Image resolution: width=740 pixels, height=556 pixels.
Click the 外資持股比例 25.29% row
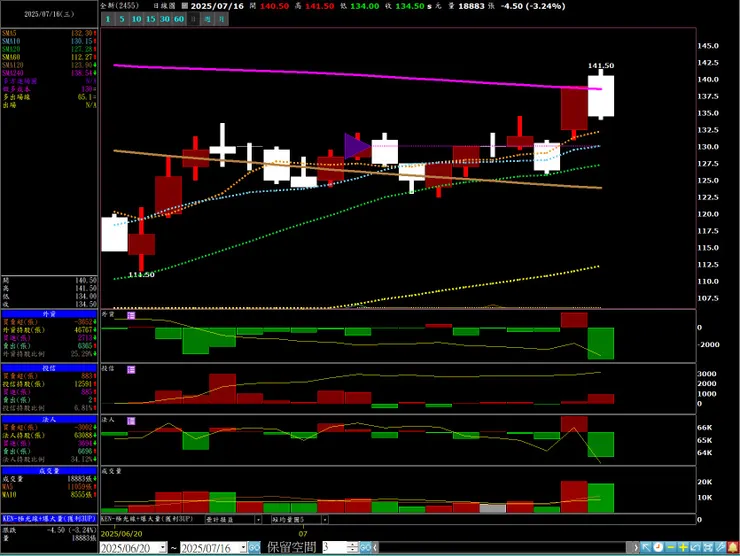(49, 354)
